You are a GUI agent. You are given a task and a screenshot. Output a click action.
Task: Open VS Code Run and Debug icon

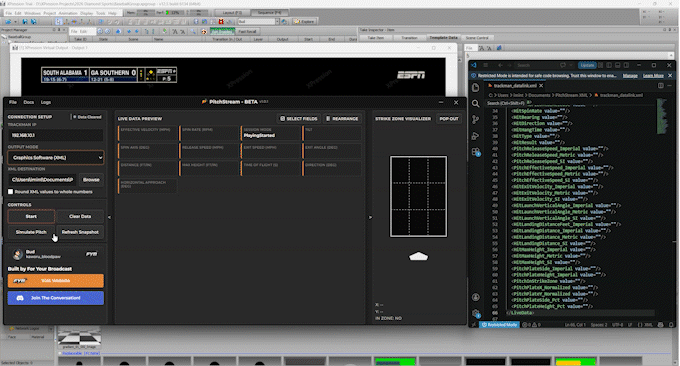click(x=476, y=136)
